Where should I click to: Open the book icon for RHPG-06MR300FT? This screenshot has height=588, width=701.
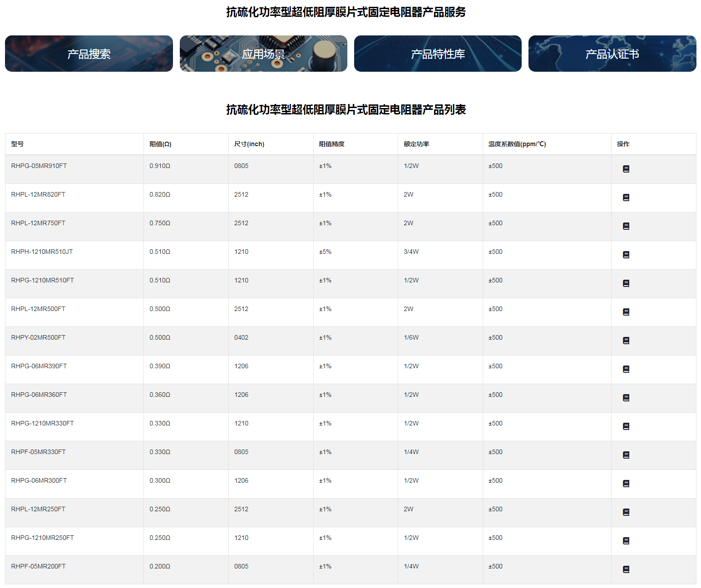tap(626, 484)
